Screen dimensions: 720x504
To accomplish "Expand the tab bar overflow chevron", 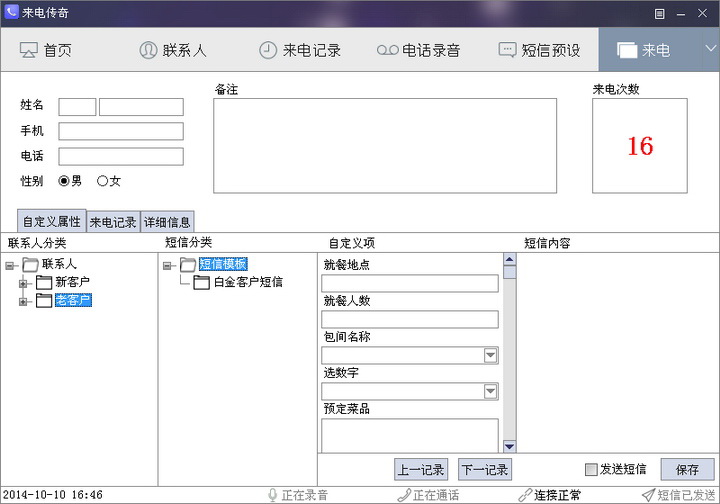I will pyautogui.click(x=711, y=48).
